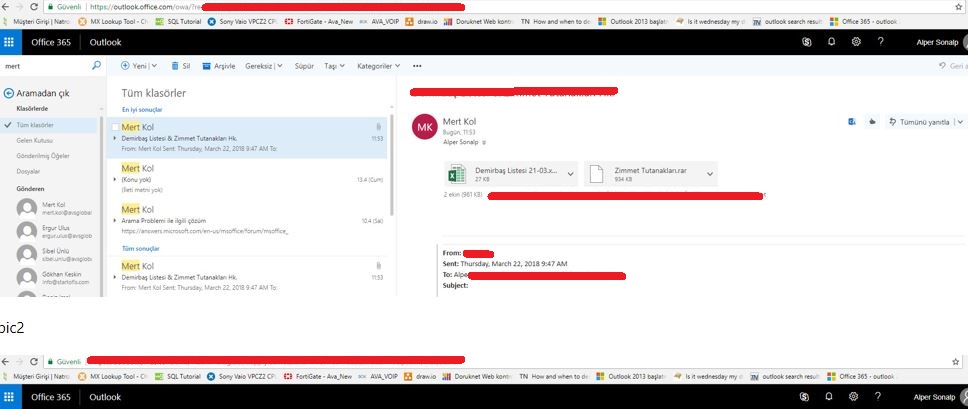The image size is (968, 409).
Task: Click the back-arrow icon of Aramadan çık
Action: [9, 93]
